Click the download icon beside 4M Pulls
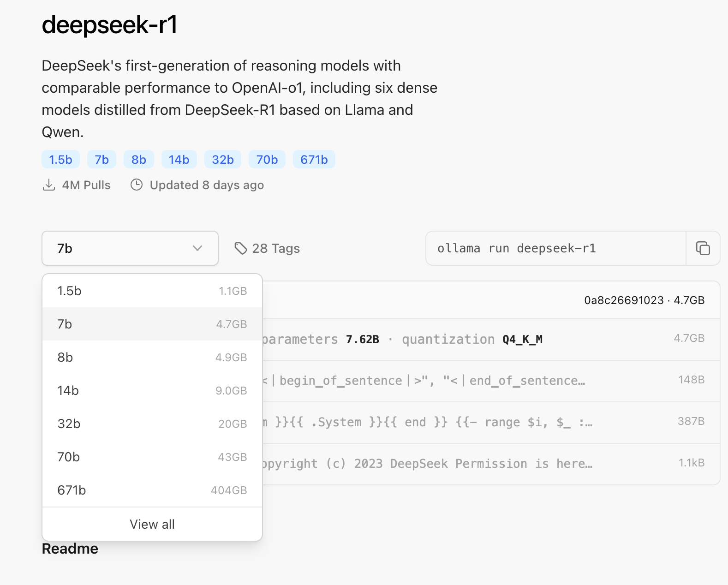 [x=48, y=185]
